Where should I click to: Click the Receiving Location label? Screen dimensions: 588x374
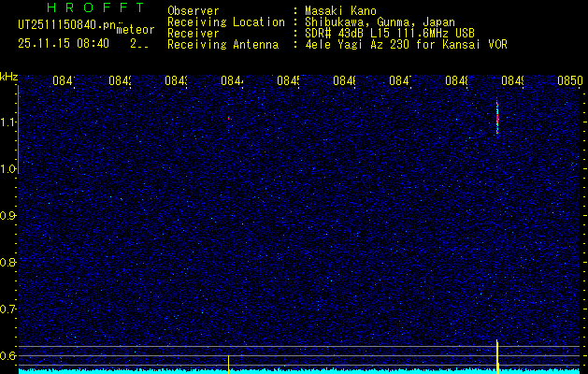[226, 22]
